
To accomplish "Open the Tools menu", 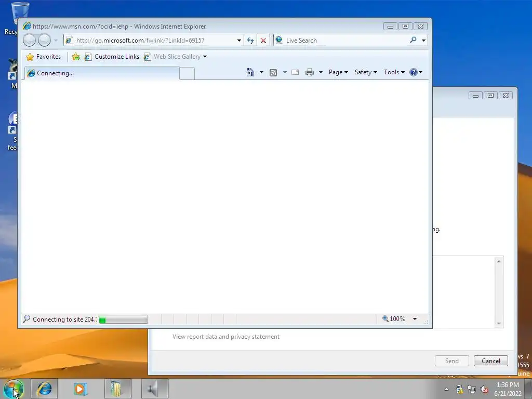I will [394, 72].
